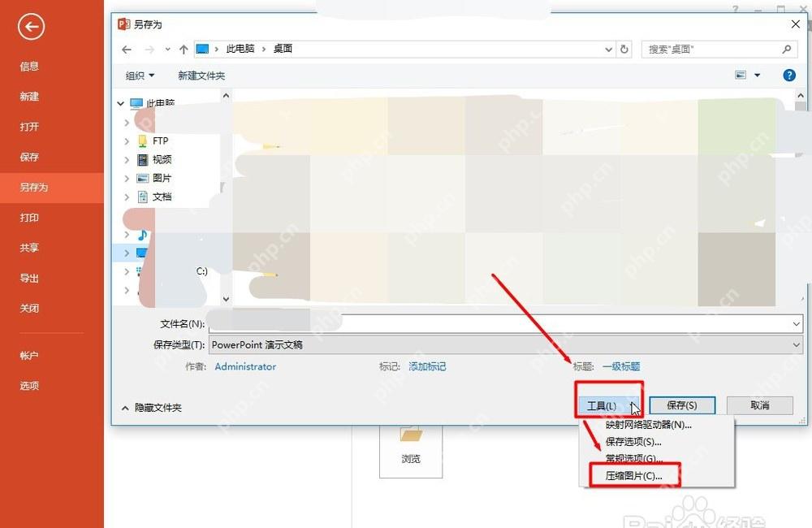This screenshot has height=528, width=812.
Task: Click the computer icon in address bar
Action: pyautogui.click(x=202, y=49)
